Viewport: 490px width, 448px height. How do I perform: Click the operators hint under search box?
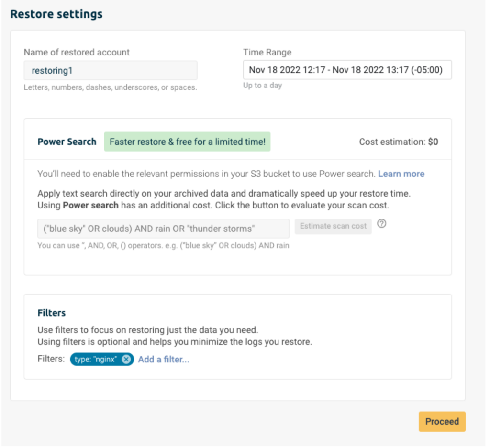[x=163, y=246]
